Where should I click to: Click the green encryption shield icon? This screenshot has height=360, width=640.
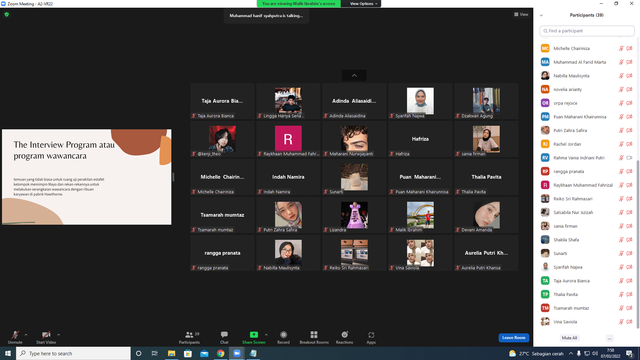tap(7, 14)
